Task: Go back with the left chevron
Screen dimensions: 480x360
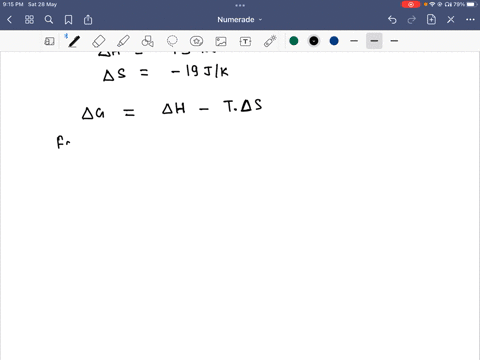Action: point(9,20)
